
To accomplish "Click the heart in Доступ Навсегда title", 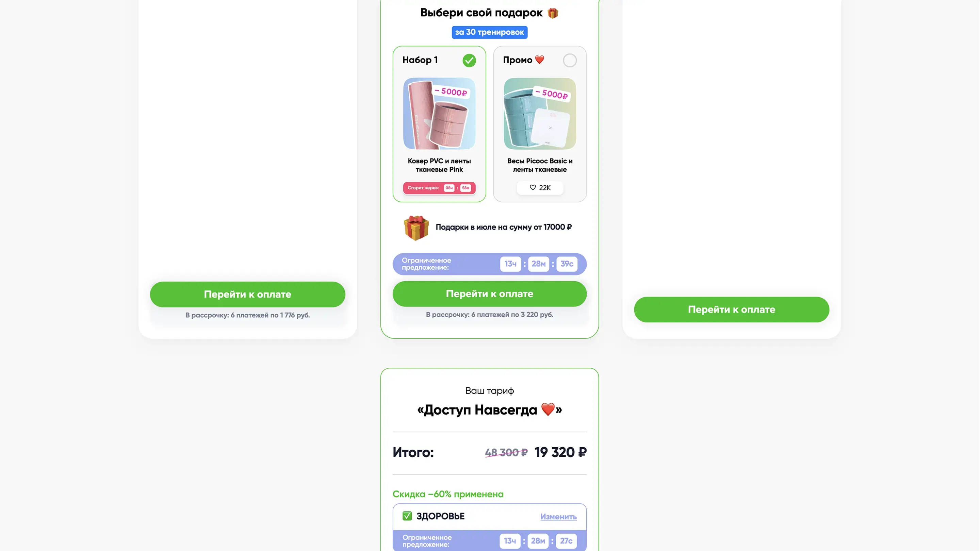I will 548,409.
